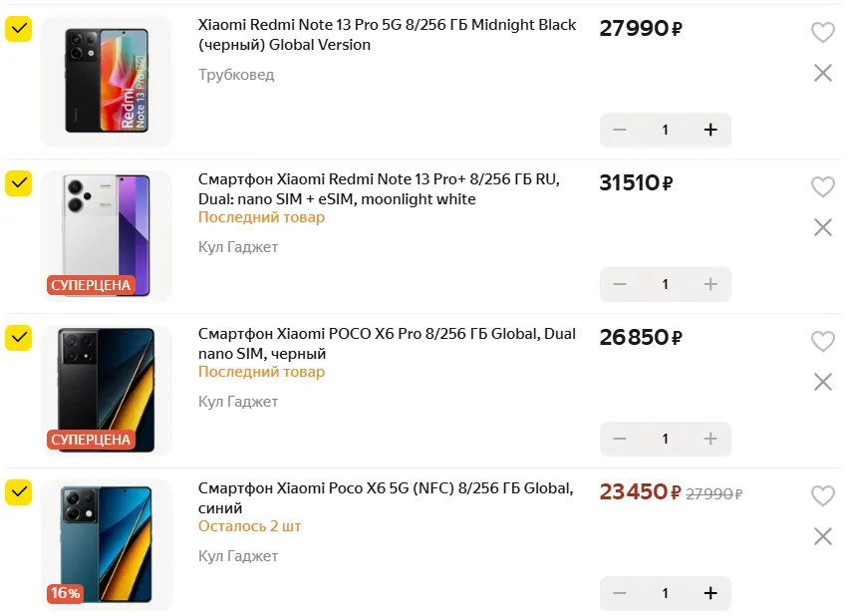Click the Poco X6 5G blue phone image

[x=106, y=543]
